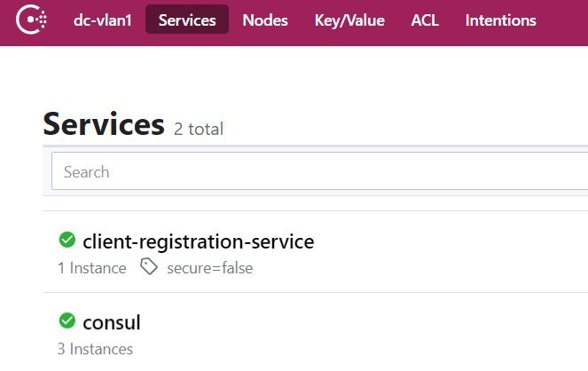
Task: Open the consul service link
Action: (x=112, y=322)
